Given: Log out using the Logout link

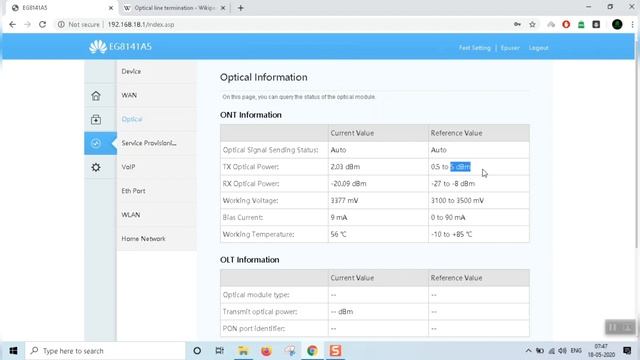Looking at the screenshot, I should (538, 48).
